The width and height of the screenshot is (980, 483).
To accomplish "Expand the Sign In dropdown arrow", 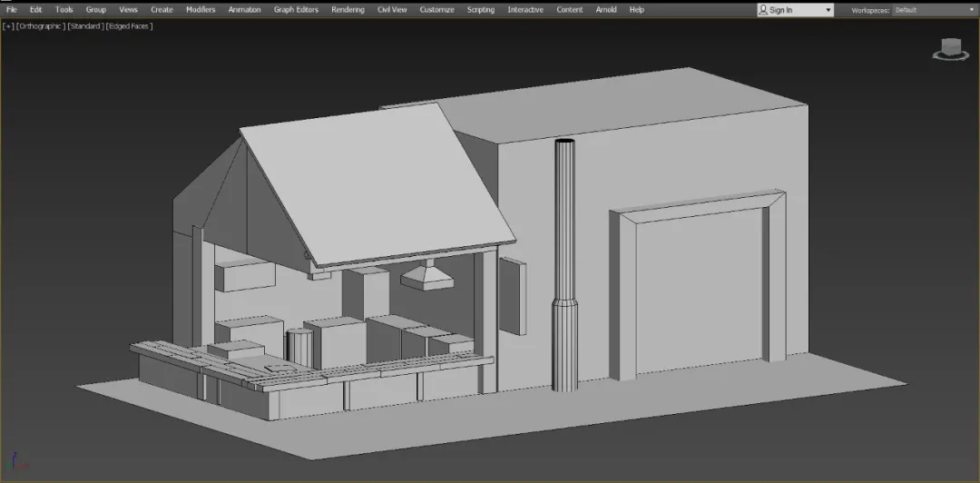I will pos(827,10).
